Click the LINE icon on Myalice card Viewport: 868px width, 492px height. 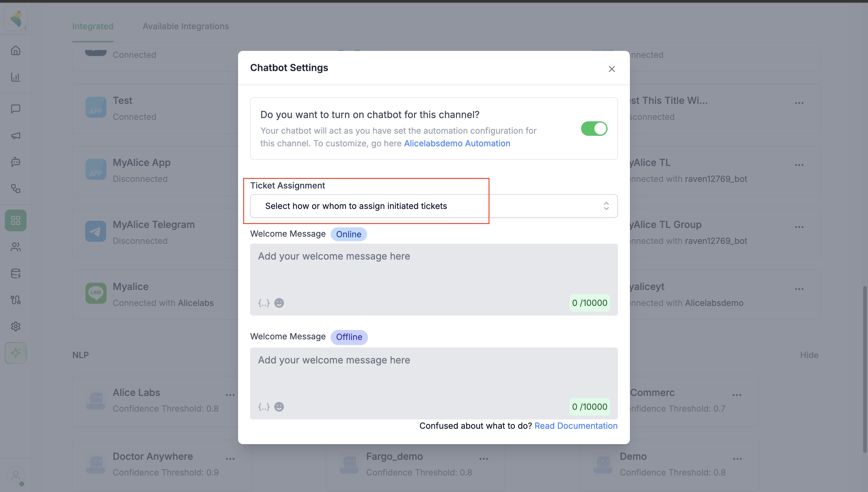click(x=96, y=293)
